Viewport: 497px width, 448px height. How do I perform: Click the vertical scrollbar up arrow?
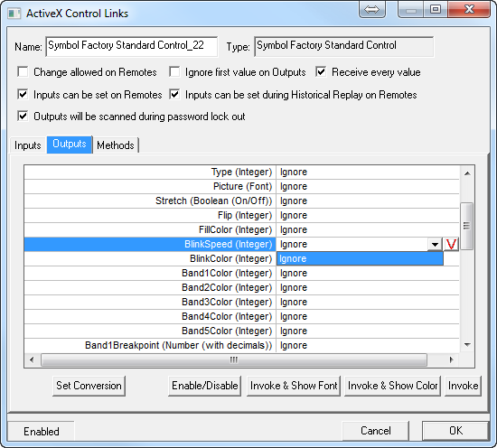[467, 173]
